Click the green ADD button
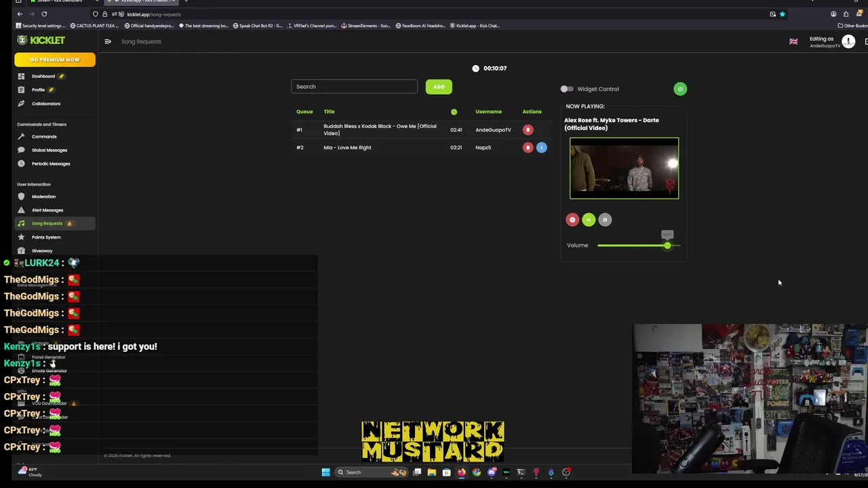The image size is (868, 488). [x=439, y=87]
